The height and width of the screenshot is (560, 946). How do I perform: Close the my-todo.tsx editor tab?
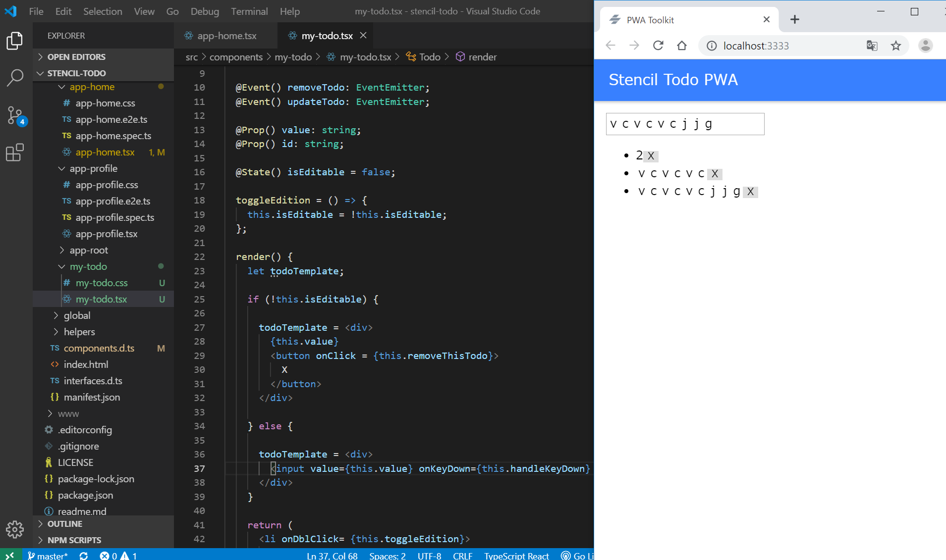[x=363, y=35]
